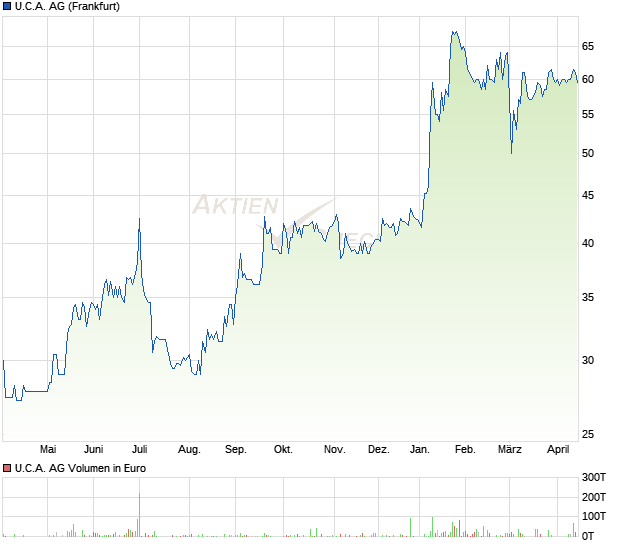620x546 pixels.
Task: Click the July price spike peak
Action: pos(140,219)
